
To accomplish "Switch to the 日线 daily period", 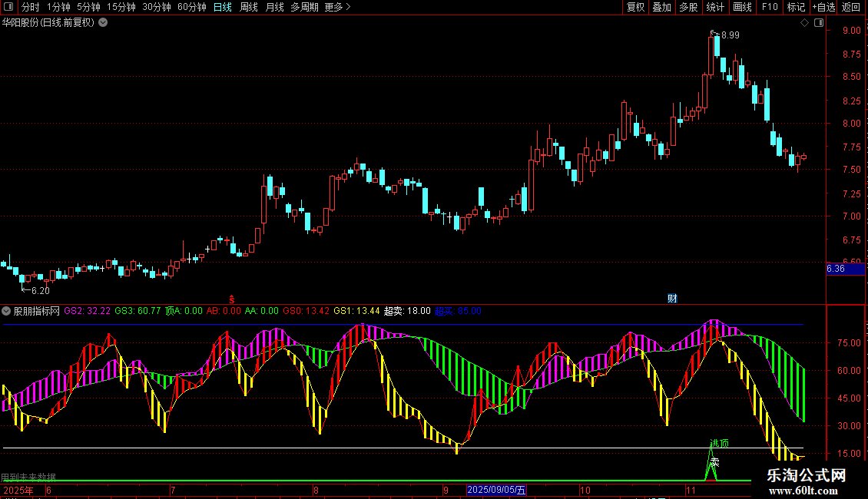I will 222,7.
